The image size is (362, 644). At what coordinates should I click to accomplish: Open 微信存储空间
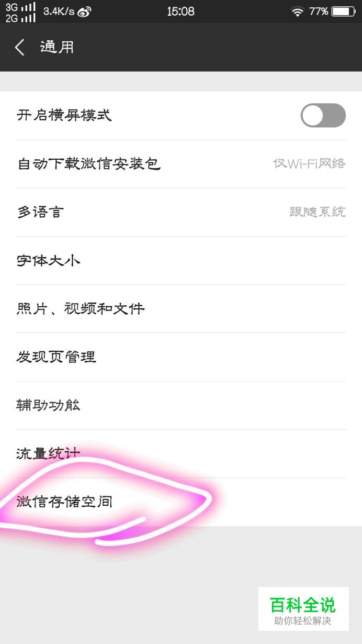[x=181, y=502]
